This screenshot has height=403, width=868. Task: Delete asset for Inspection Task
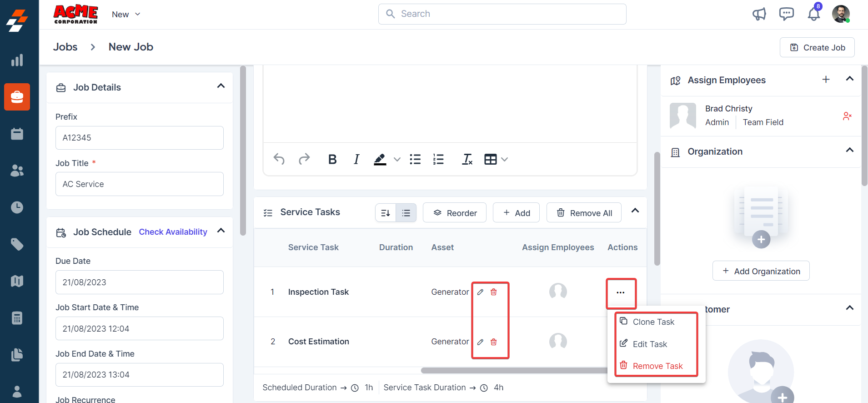tap(494, 292)
